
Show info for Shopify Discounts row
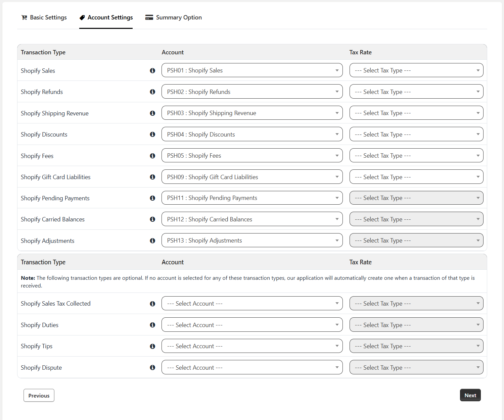[152, 134]
